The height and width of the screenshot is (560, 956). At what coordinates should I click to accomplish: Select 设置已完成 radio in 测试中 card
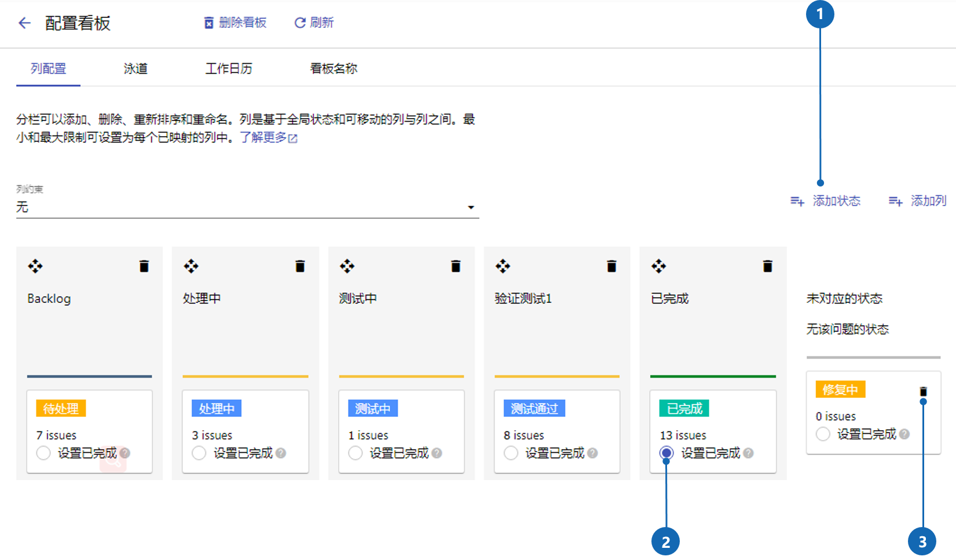pyautogui.click(x=356, y=453)
